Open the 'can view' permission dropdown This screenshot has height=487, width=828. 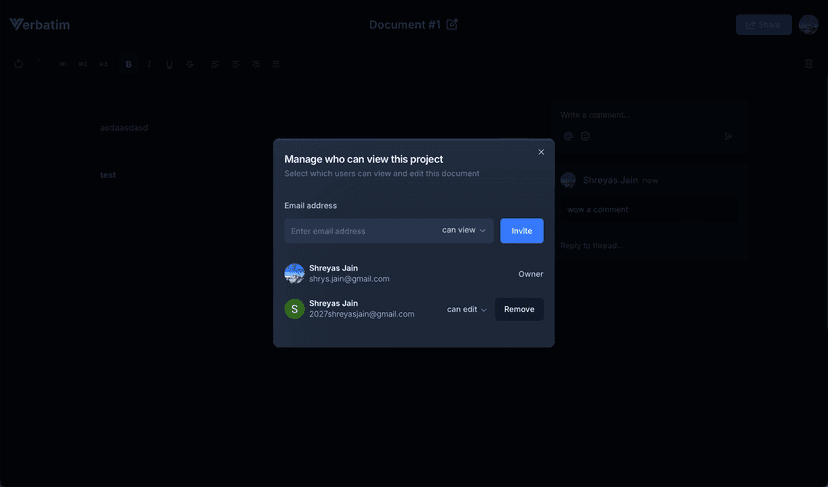pyautogui.click(x=464, y=230)
